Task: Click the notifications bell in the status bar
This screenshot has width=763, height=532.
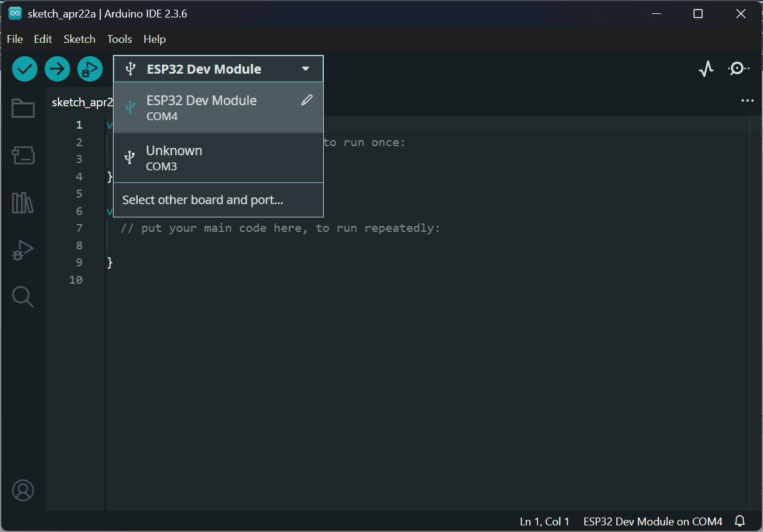Action: pos(739,521)
